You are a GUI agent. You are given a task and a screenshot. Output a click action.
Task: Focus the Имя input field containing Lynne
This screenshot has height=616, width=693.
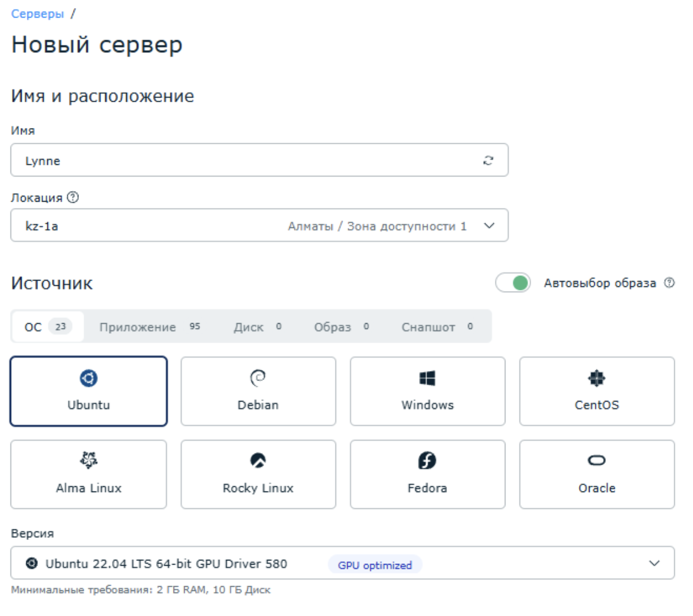click(x=259, y=160)
